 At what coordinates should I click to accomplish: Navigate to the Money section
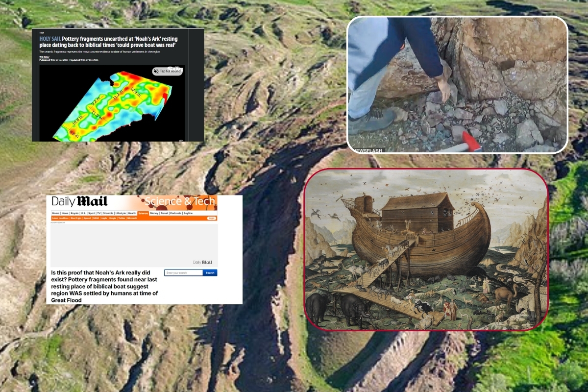154,213
